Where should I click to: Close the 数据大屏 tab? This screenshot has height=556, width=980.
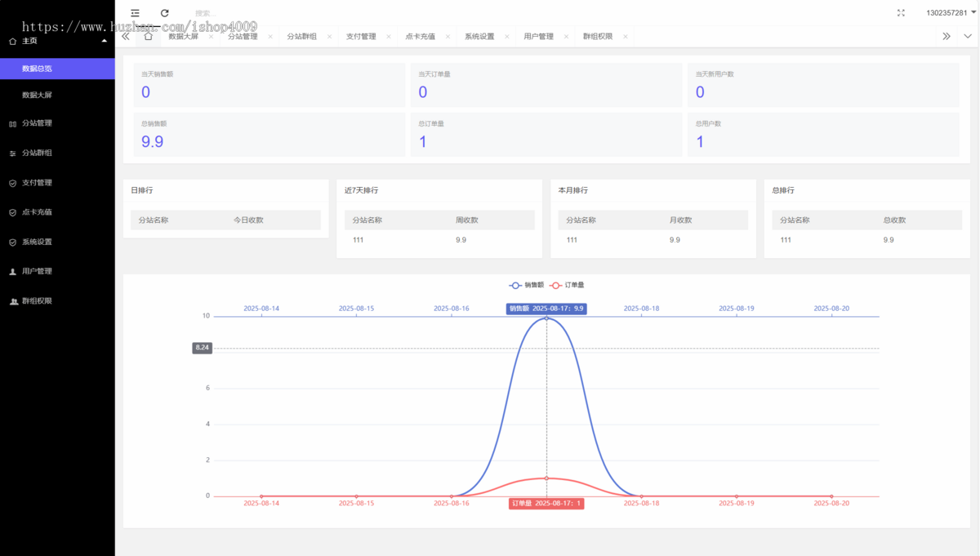[211, 37]
